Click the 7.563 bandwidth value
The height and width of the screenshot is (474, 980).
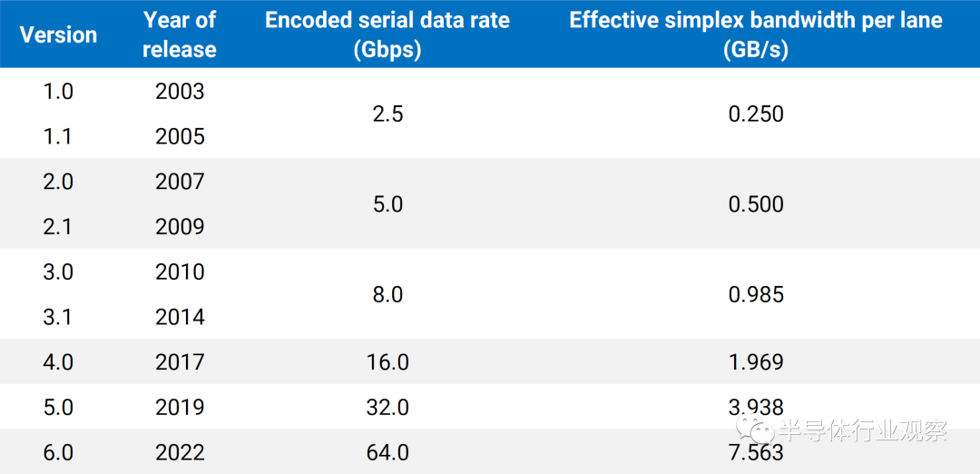coord(756,452)
